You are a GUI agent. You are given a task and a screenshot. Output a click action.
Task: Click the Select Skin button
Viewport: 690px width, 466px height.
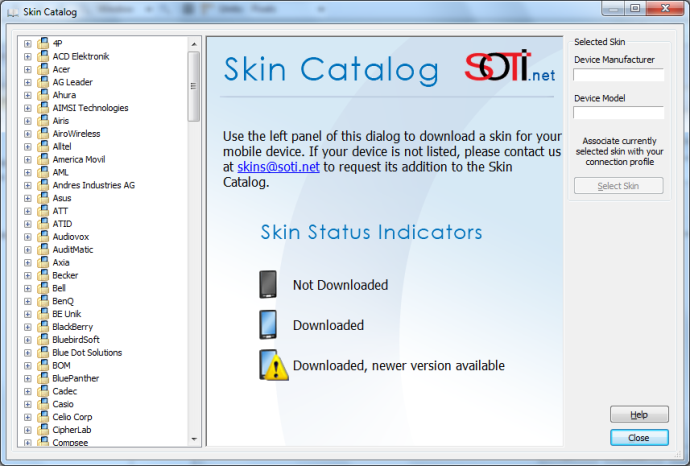(618, 186)
